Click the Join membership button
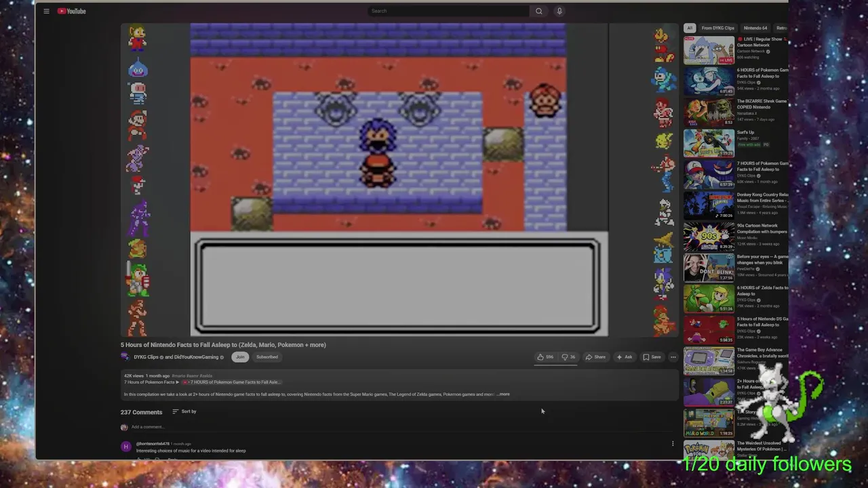868x488 pixels. [x=240, y=357]
